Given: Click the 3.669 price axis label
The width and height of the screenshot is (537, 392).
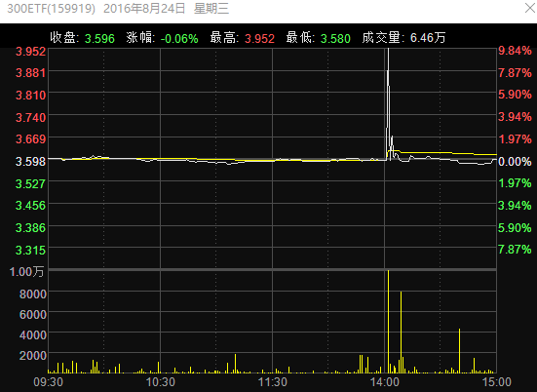Looking at the screenshot, I should [x=30, y=139].
